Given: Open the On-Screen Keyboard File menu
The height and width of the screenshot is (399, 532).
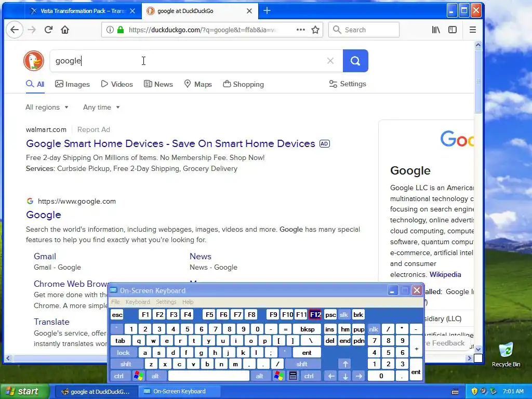Looking at the screenshot, I should 116,302.
